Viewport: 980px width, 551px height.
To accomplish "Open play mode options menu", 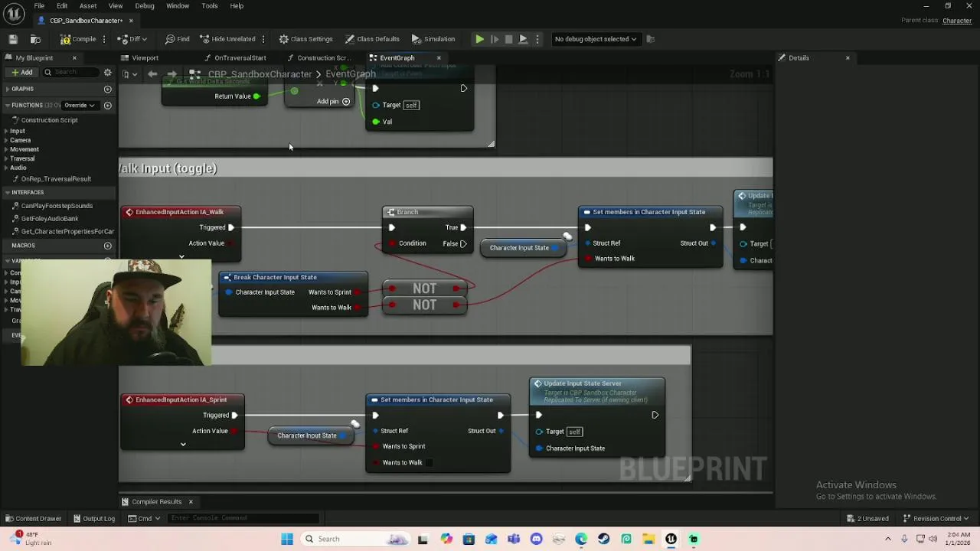I will pos(537,39).
